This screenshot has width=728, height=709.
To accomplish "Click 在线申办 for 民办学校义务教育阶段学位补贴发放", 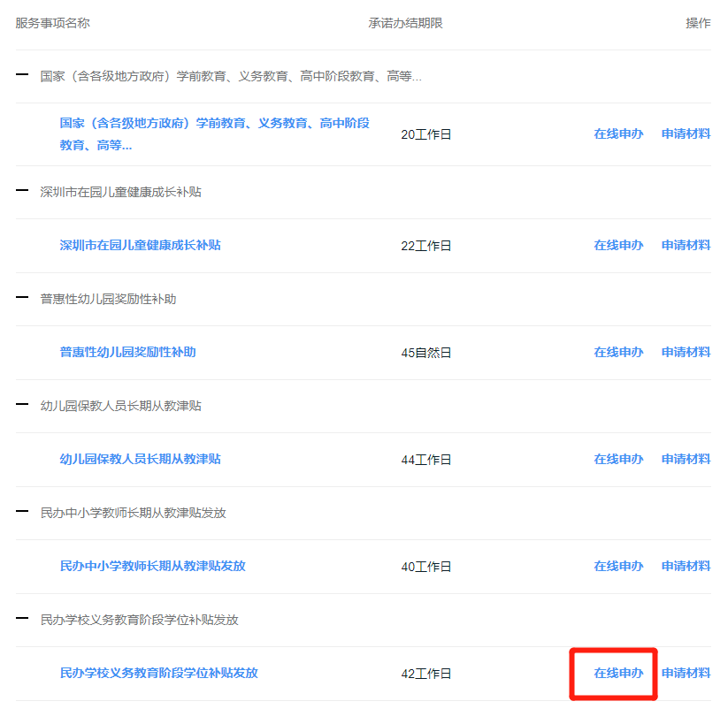I will (618, 674).
